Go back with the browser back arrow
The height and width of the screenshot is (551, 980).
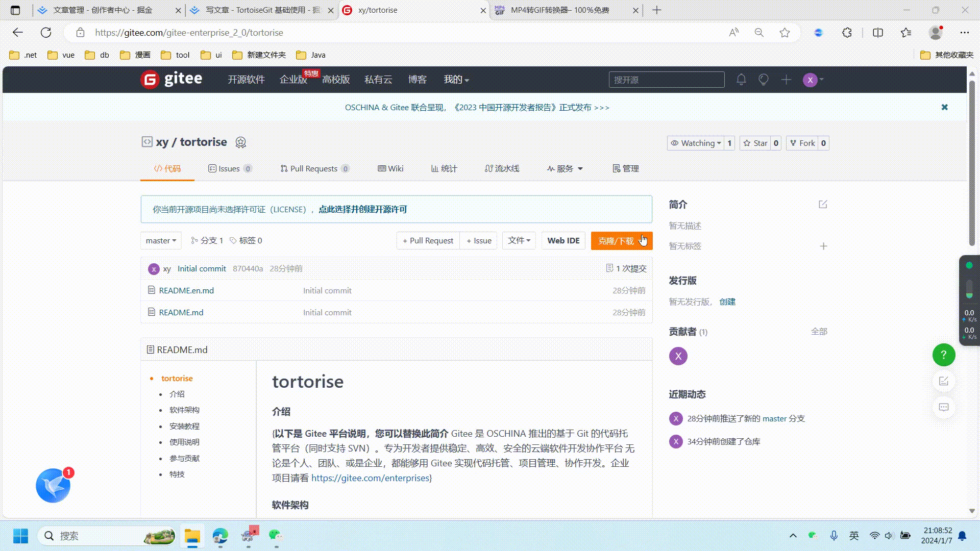coord(18,33)
